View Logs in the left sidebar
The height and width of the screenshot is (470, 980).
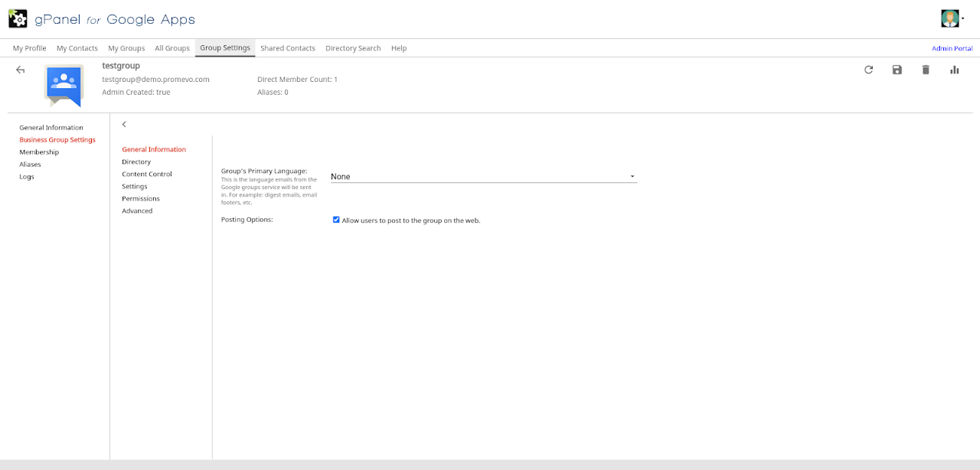(x=27, y=177)
